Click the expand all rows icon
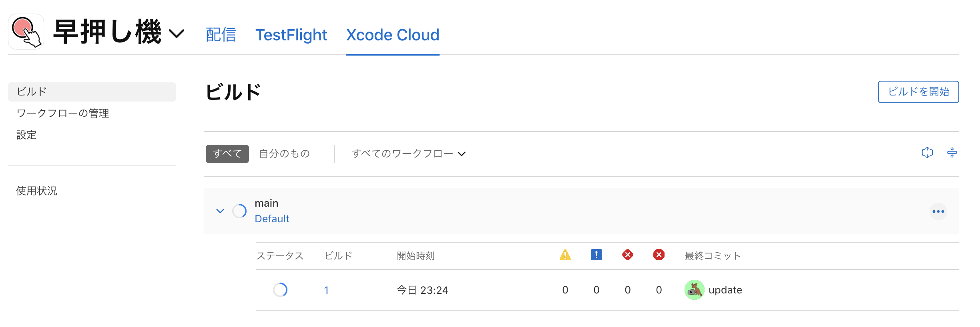This screenshot has width=980, height=327. pos(928,153)
